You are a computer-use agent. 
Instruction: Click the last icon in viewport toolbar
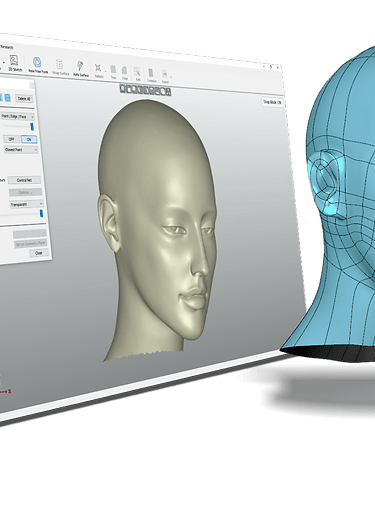tap(169, 92)
